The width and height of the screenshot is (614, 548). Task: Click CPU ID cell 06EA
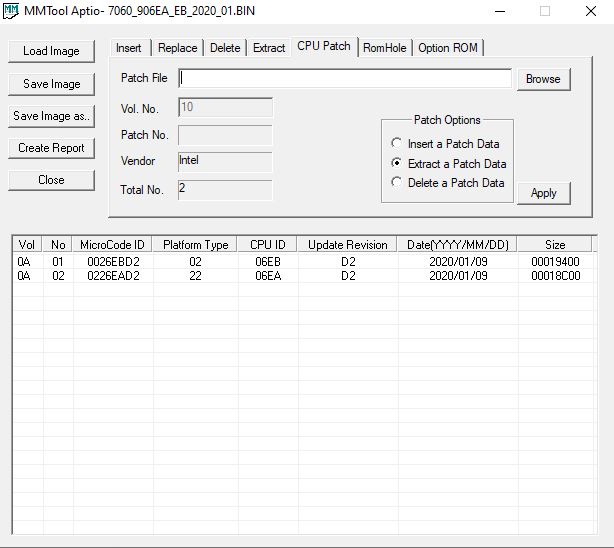click(268, 276)
